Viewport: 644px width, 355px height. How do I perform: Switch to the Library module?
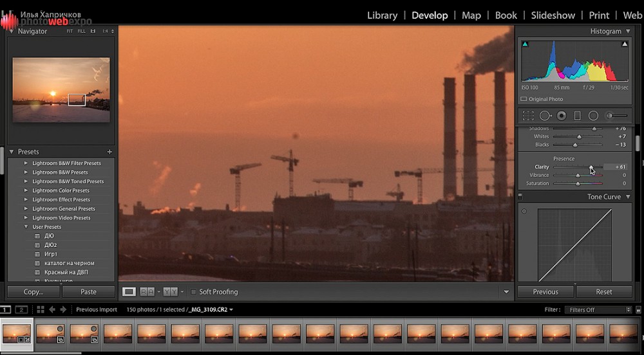[382, 15]
